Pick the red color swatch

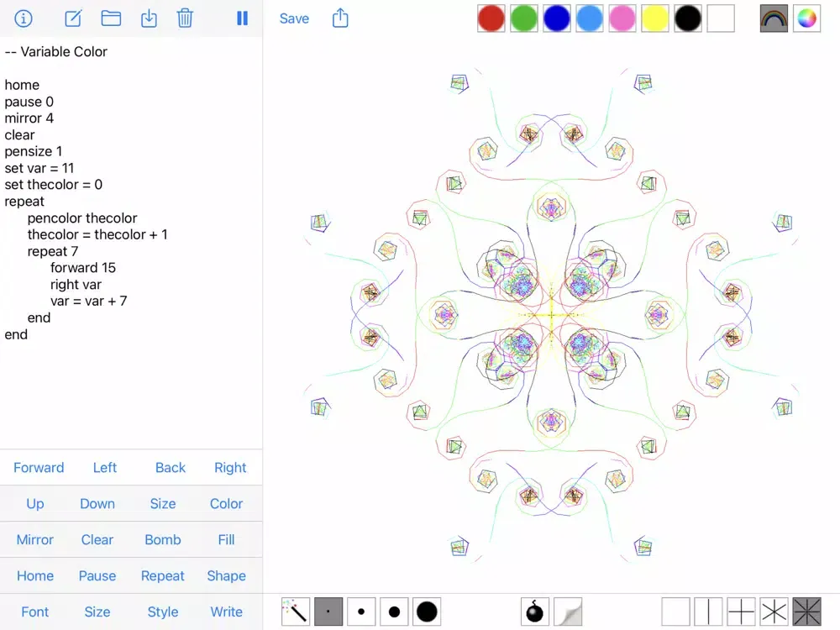click(491, 18)
